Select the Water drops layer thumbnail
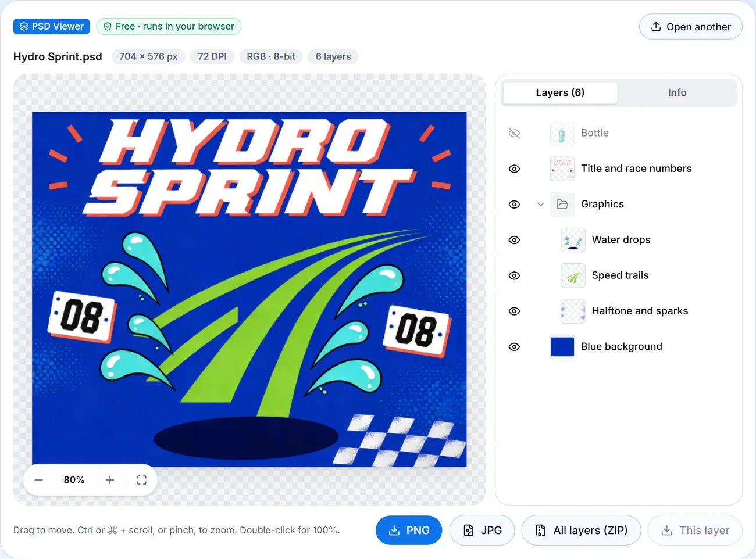756x559 pixels. (x=573, y=240)
